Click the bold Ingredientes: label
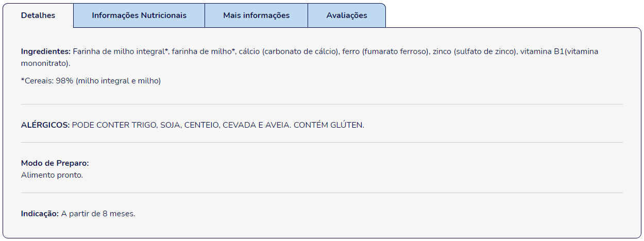Screen dimensions: 644x241 tap(46, 51)
